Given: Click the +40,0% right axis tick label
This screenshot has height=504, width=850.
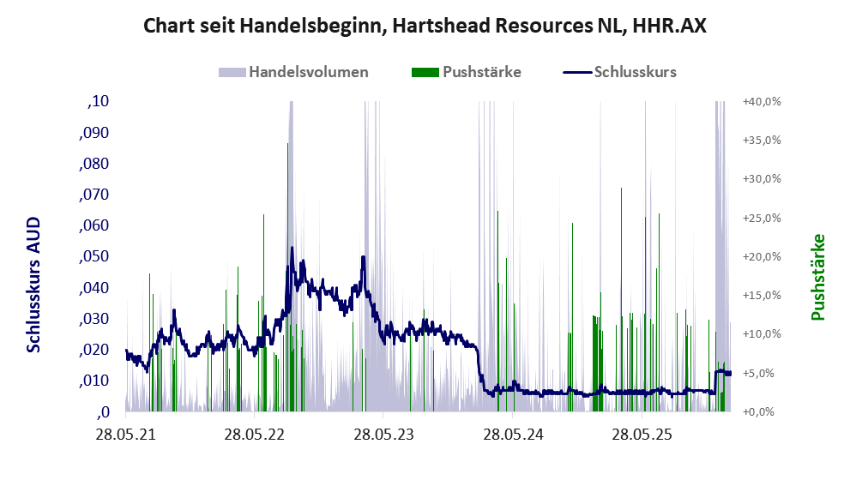Looking at the screenshot, I should 761,101.
